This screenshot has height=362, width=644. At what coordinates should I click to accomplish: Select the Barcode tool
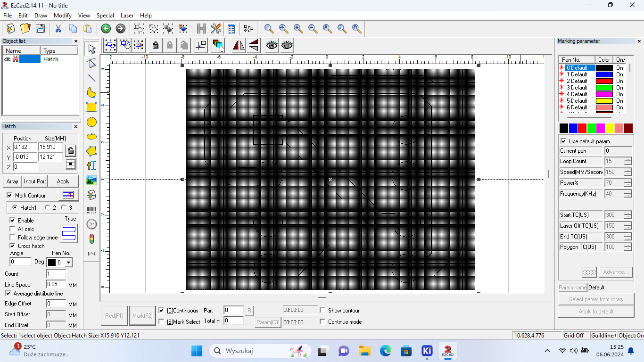tap(91, 210)
